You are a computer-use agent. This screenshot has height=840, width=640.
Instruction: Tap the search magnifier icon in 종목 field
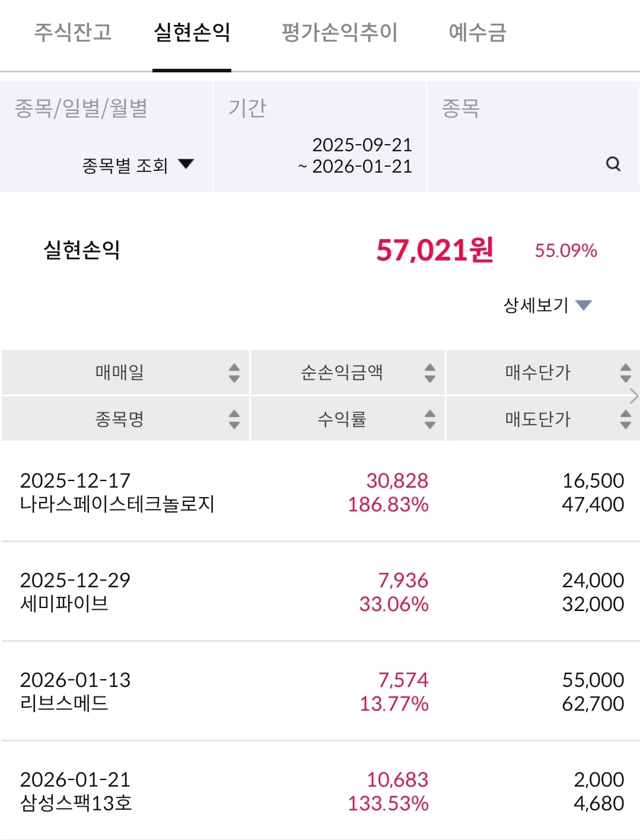tap(613, 164)
